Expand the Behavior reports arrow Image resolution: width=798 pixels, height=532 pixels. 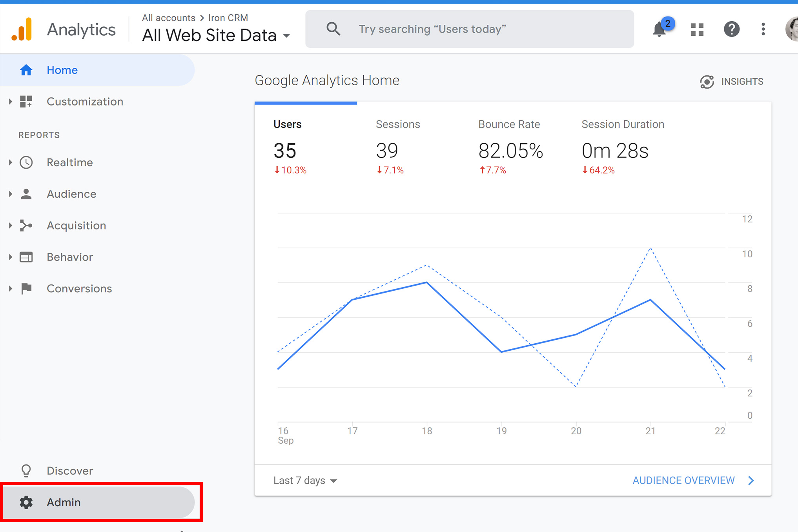[x=11, y=257]
